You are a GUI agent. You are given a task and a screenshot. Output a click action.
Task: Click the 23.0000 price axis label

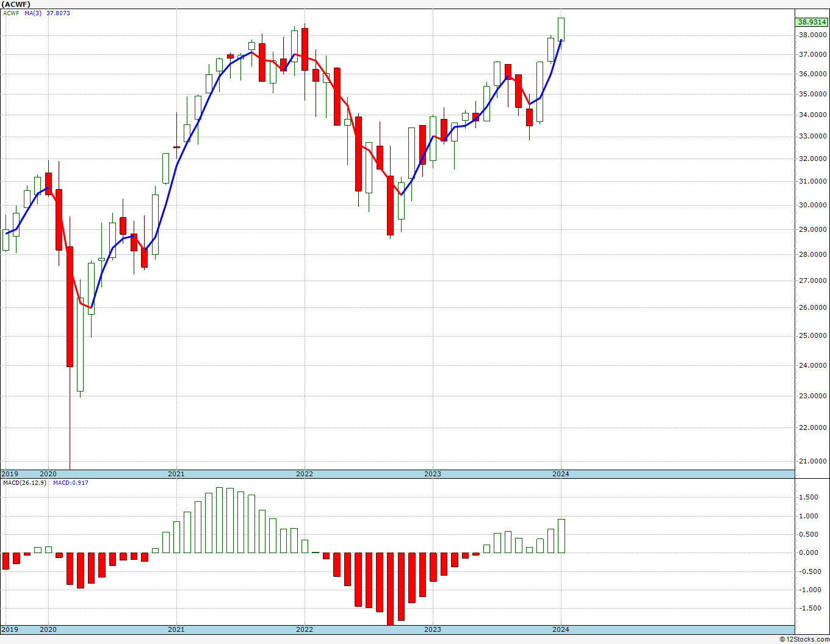[x=813, y=396]
